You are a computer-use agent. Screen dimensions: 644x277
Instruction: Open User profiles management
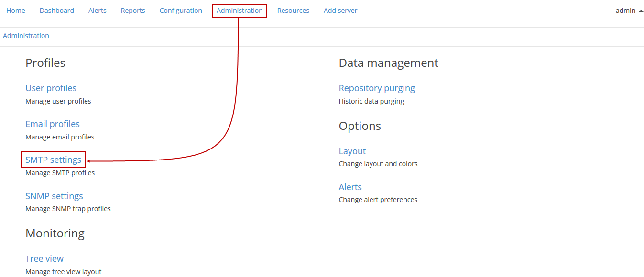click(51, 88)
